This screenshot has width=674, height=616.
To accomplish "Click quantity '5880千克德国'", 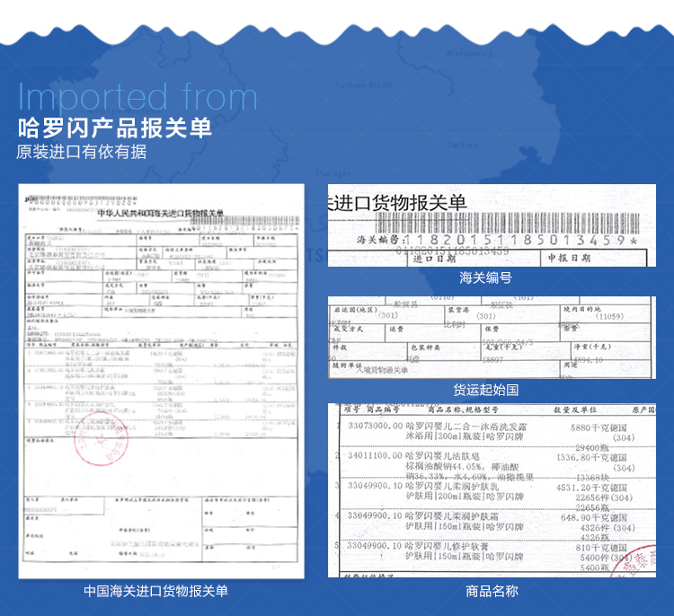I will pos(599,427).
